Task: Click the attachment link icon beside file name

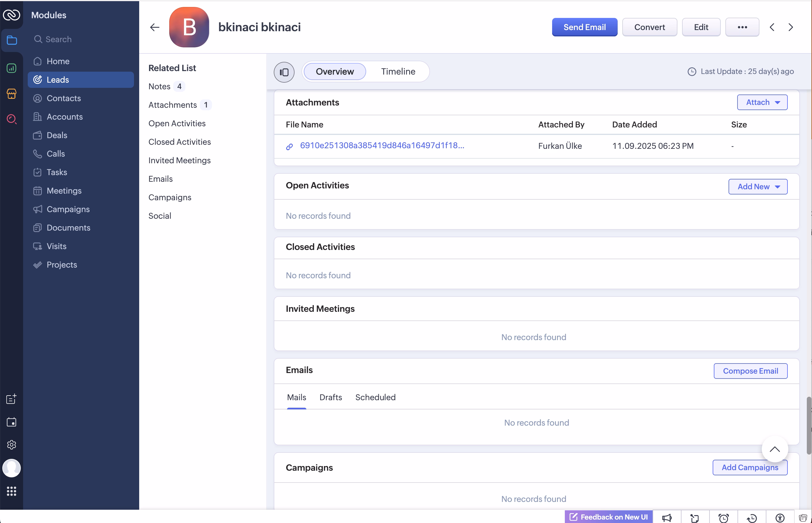Action: pos(289,147)
